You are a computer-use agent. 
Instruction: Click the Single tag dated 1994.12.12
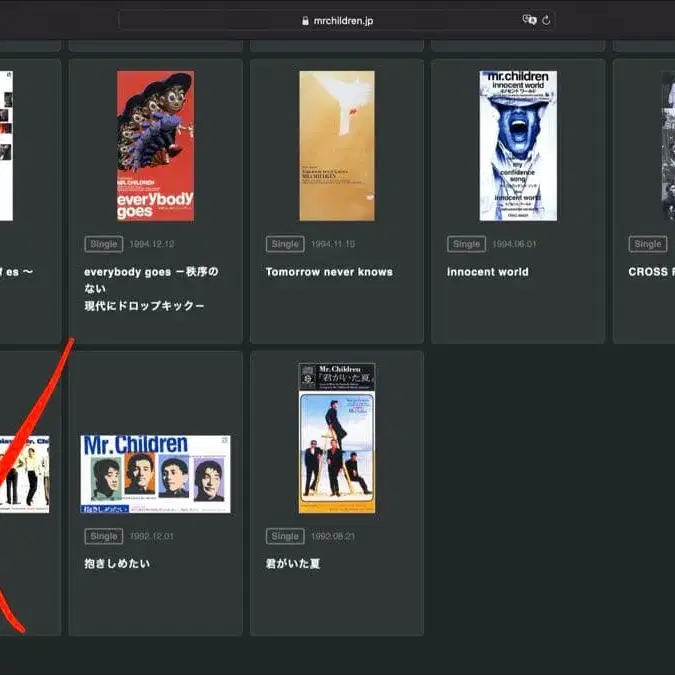coord(104,244)
